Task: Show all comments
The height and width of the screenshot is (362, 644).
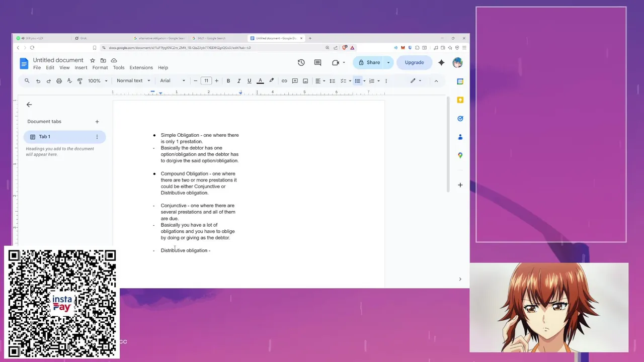Action: pyautogui.click(x=317, y=62)
